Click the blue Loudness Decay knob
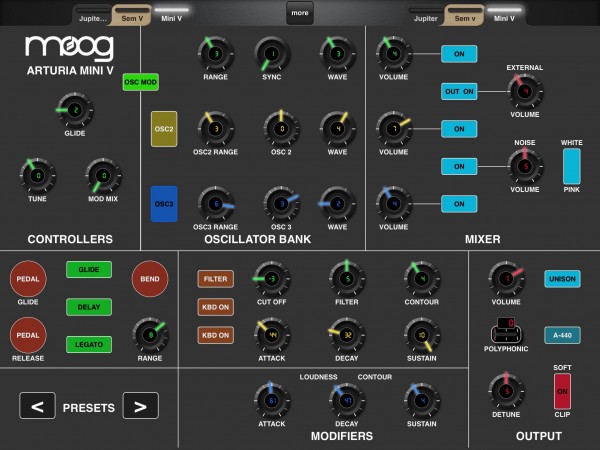Viewport: 600px width, 450px height. point(347,401)
